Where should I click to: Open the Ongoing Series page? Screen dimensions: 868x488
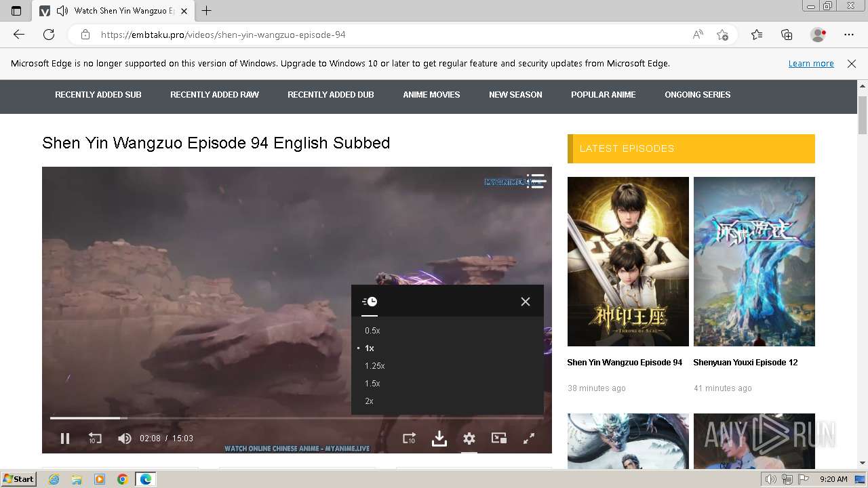click(698, 95)
